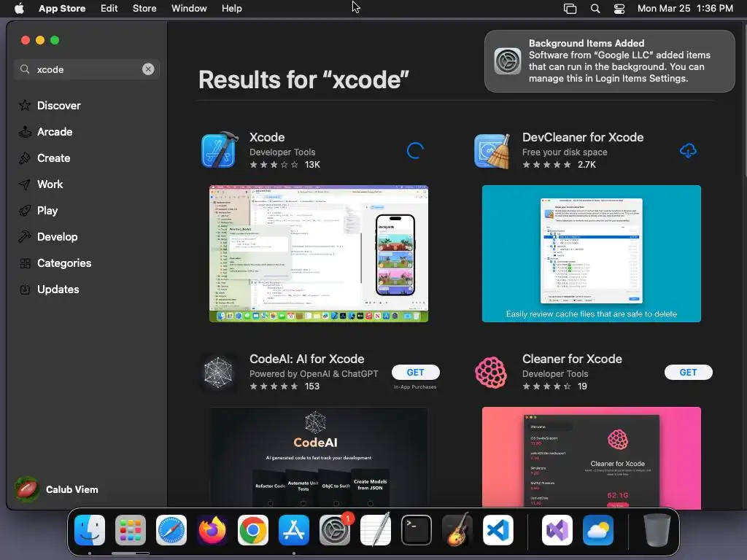The width and height of the screenshot is (747, 560).
Task: Open Visual Studio from the Dock
Action: (557, 530)
